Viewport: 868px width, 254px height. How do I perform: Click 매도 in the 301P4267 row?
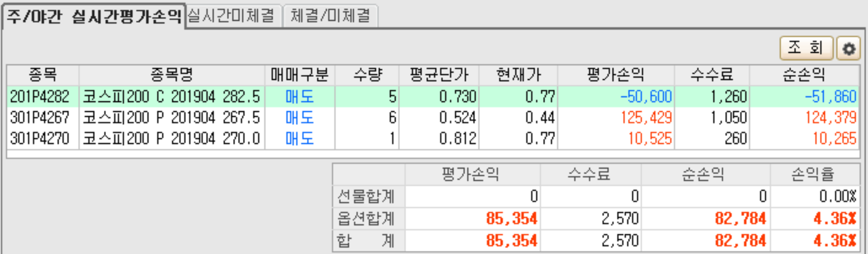pos(300,118)
